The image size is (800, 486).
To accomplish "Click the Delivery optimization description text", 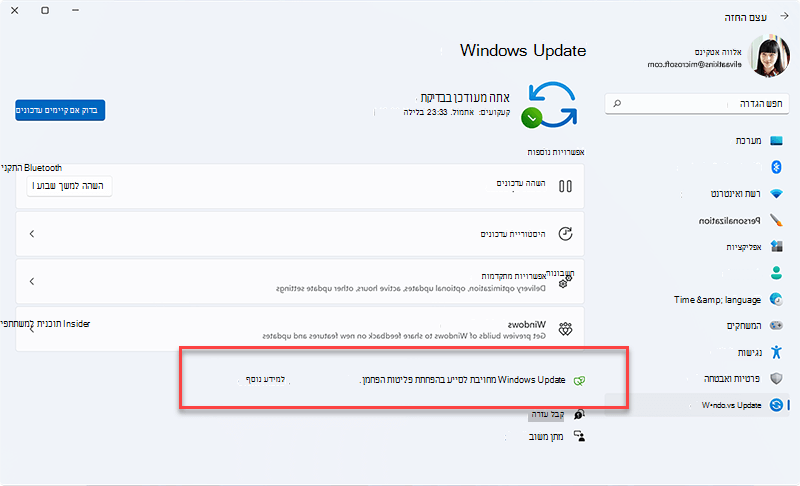I will [411, 289].
